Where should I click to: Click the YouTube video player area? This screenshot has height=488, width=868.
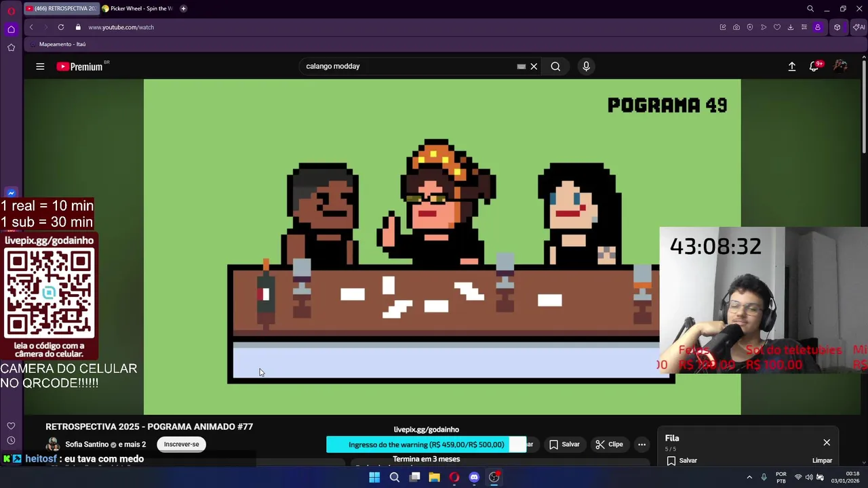(x=442, y=247)
